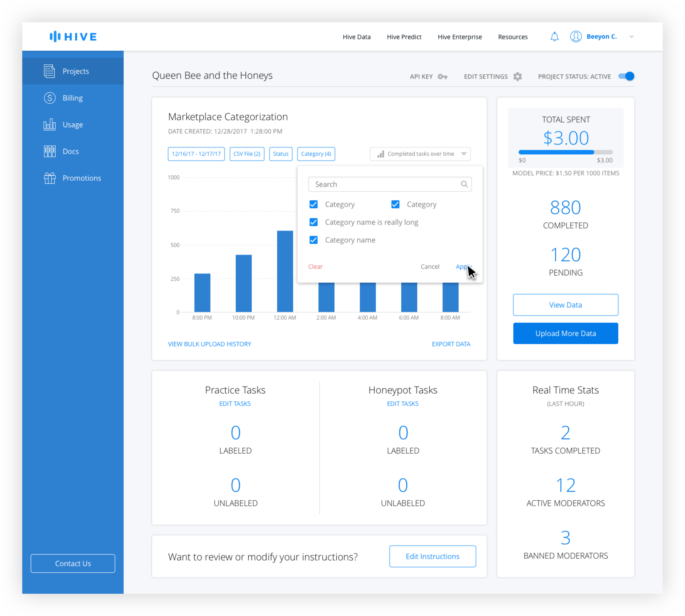Click the API key icon

pos(443,76)
